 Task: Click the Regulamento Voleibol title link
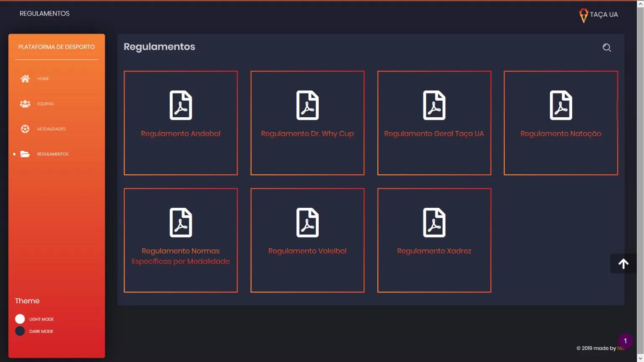coord(307,251)
